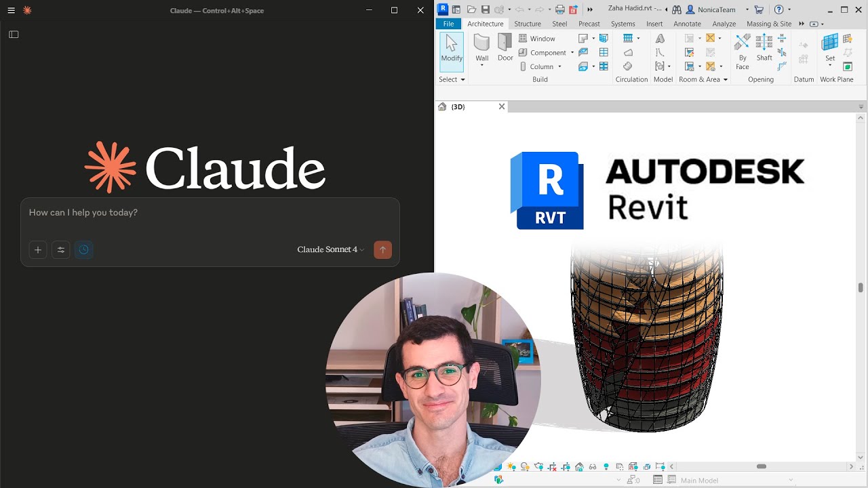
Task: Open the Claude hamburger menu
Action: click(x=11, y=11)
